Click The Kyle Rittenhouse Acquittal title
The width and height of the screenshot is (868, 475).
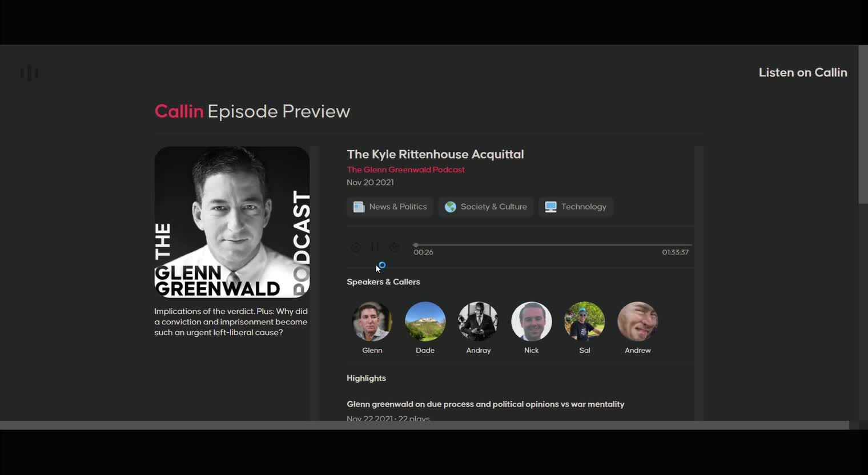(x=435, y=154)
